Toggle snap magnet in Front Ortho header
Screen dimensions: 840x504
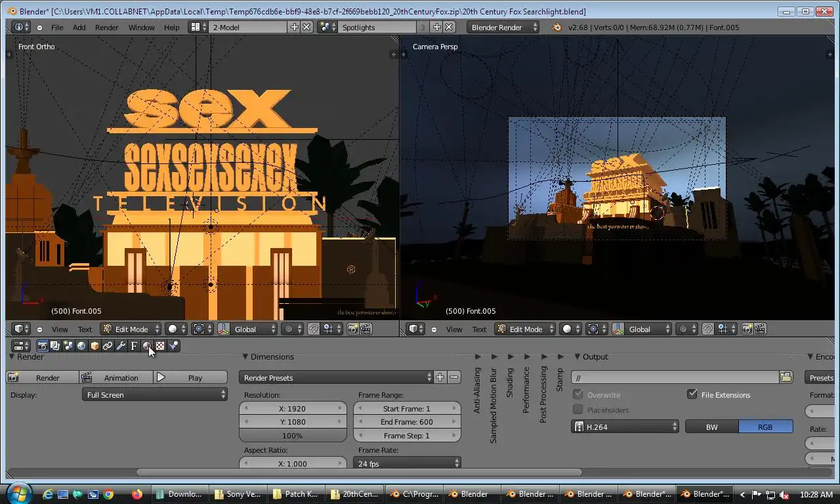pos(314,329)
